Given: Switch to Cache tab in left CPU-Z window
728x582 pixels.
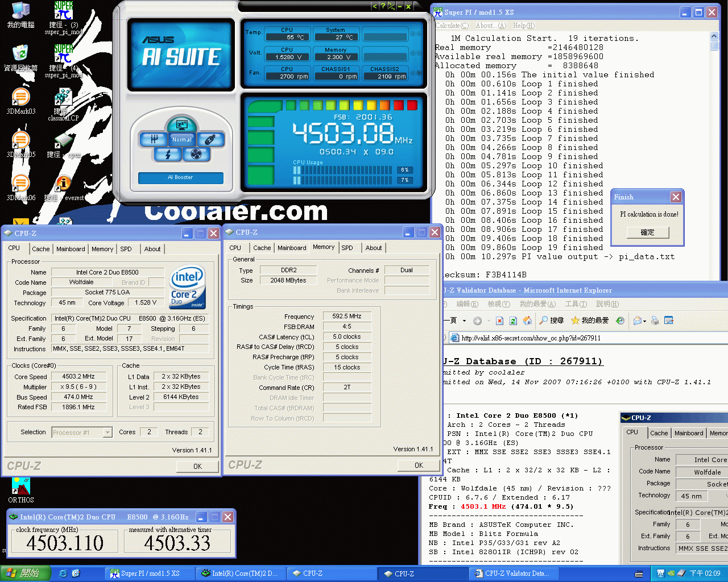Looking at the screenshot, I should [x=40, y=249].
